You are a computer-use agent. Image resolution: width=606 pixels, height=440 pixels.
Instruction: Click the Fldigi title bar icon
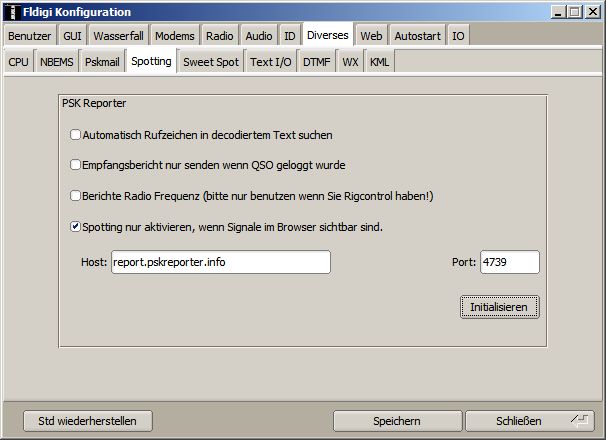coord(11,11)
